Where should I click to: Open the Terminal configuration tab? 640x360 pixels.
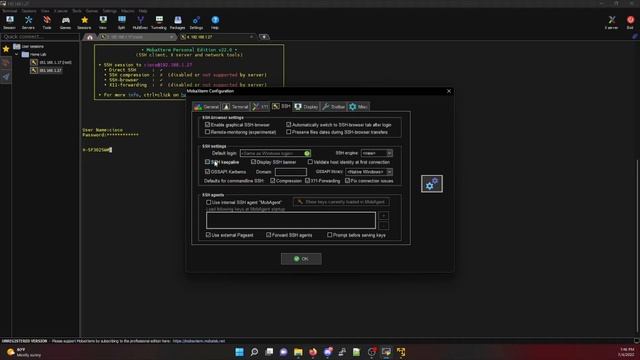tap(236, 107)
